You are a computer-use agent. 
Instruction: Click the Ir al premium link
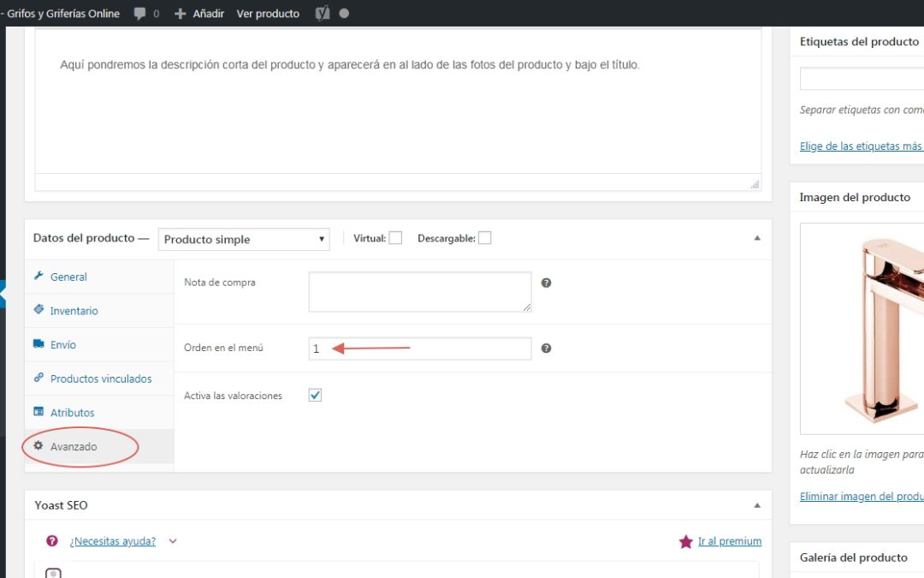[x=729, y=541]
